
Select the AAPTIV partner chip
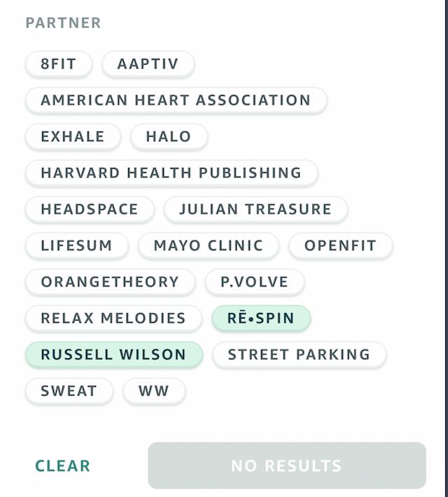tap(148, 64)
